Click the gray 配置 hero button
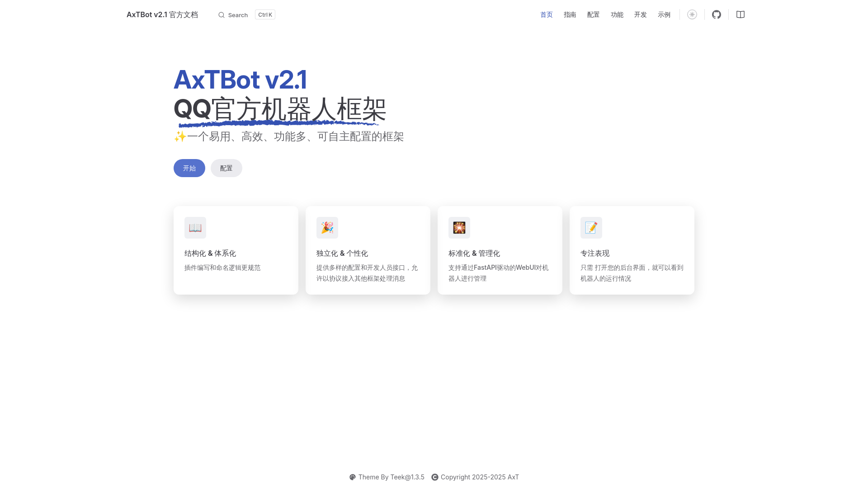This screenshot has height=488, width=868. point(226,168)
